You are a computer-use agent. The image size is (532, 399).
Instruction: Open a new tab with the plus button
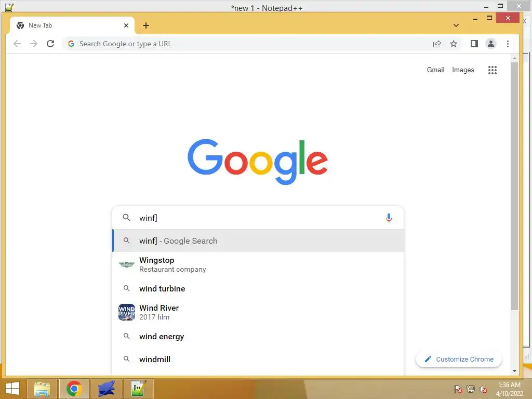(x=146, y=25)
